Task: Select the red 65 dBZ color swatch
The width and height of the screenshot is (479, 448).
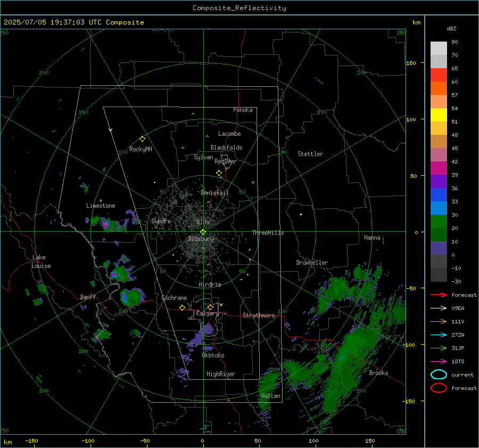Action: [x=439, y=75]
